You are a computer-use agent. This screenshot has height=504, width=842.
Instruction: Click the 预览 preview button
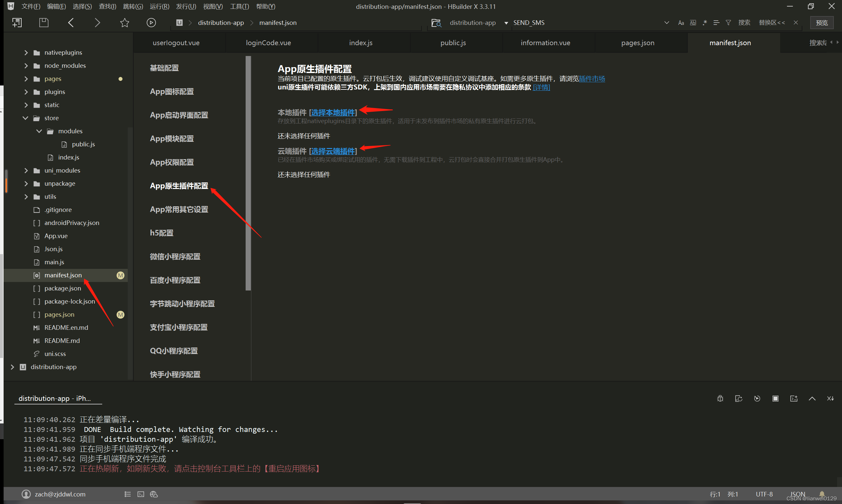point(822,23)
